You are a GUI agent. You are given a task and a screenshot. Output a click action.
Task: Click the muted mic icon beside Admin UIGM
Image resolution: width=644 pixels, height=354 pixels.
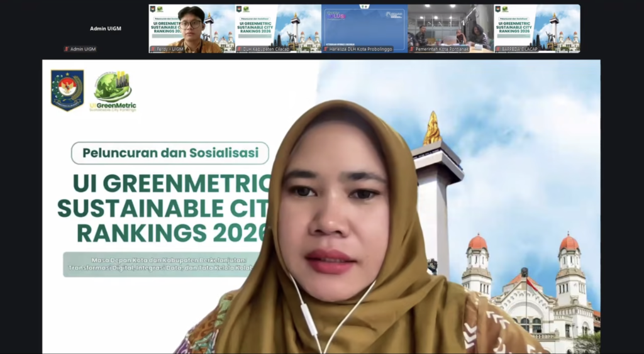click(x=67, y=49)
